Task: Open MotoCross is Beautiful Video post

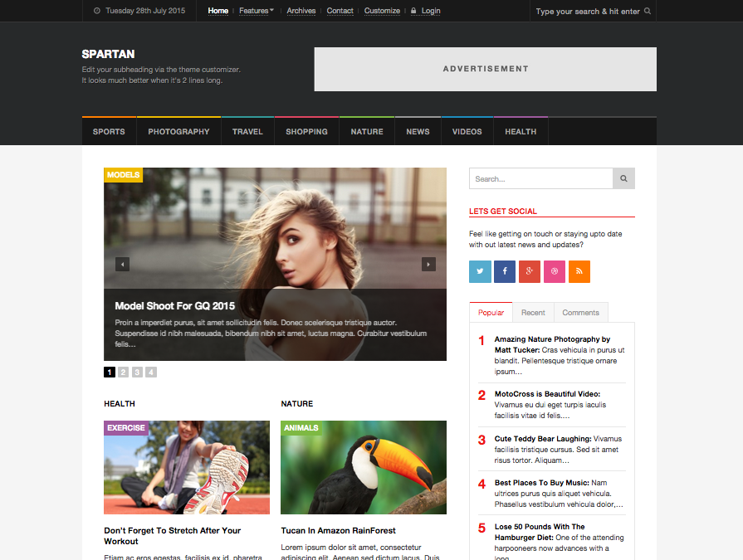Action: click(x=547, y=394)
